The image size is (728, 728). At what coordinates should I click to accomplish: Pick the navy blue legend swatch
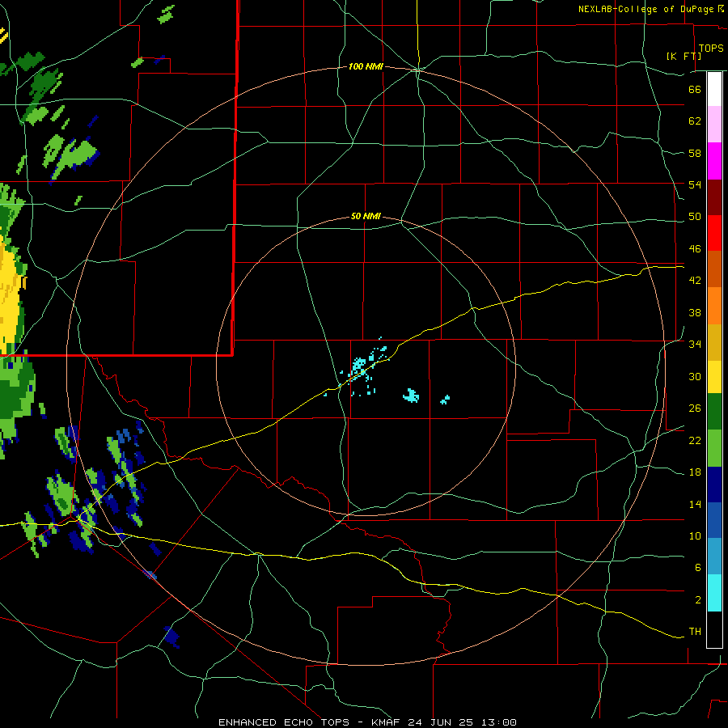point(714,485)
